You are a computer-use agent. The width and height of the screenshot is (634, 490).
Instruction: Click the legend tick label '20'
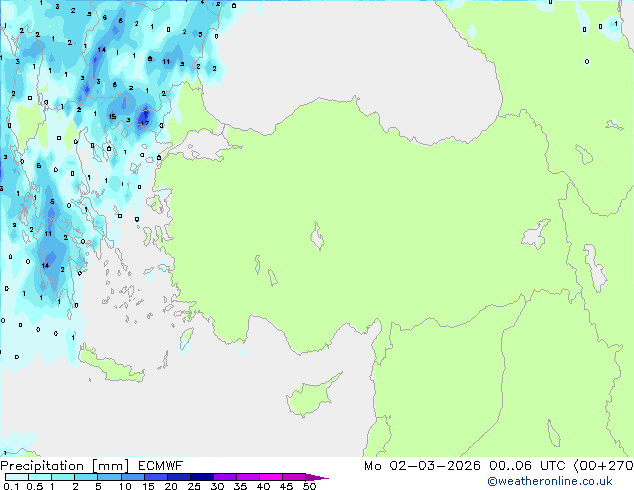(x=171, y=486)
